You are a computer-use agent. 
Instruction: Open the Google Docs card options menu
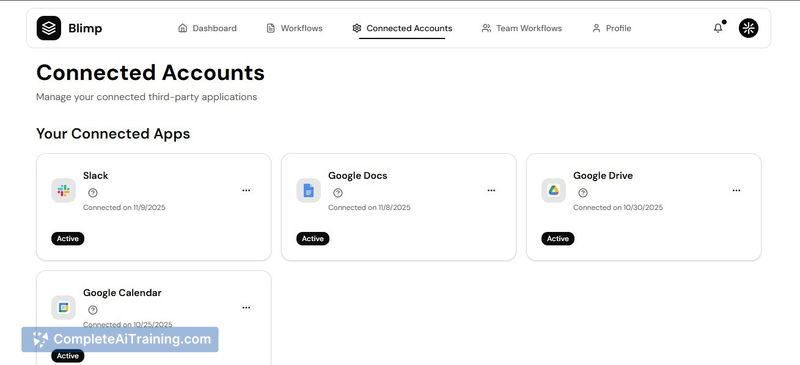491,190
